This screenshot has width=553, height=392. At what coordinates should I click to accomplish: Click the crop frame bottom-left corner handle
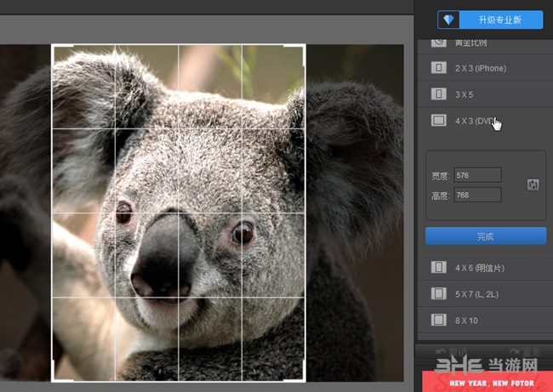53,379
